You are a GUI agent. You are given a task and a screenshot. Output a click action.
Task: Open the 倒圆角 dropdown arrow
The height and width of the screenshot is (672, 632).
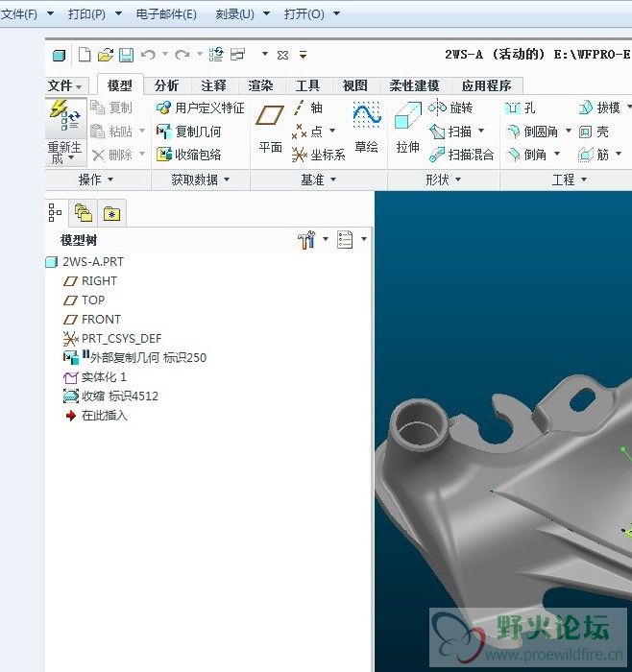coord(569,131)
